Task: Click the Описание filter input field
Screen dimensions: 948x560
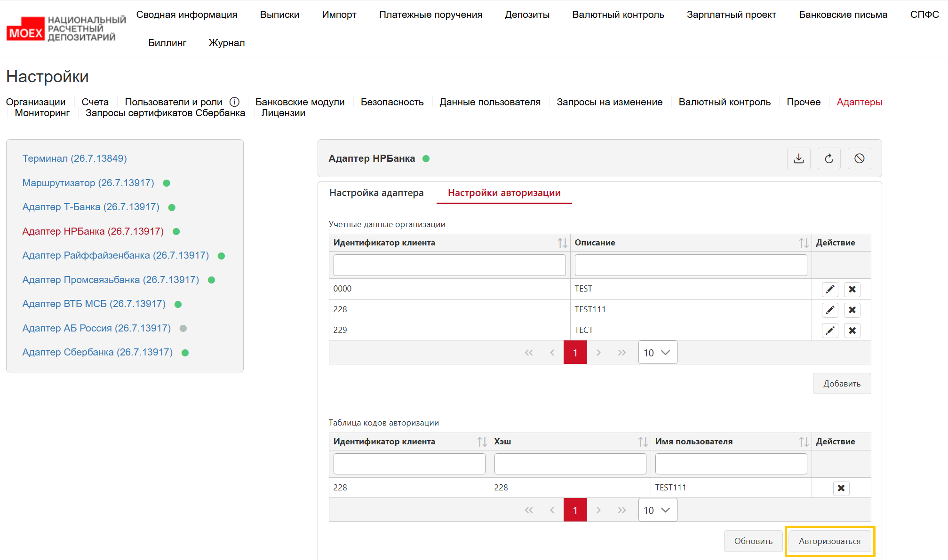Action: pyautogui.click(x=691, y=265)
